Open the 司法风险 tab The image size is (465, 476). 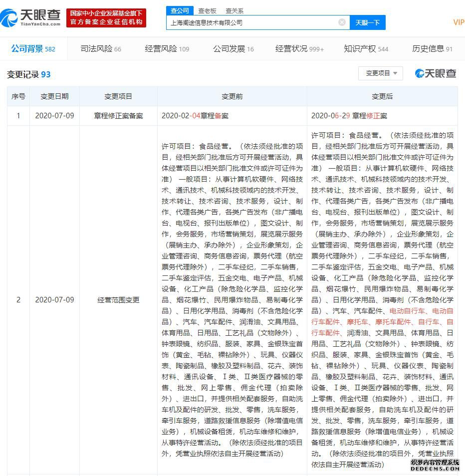101,48
